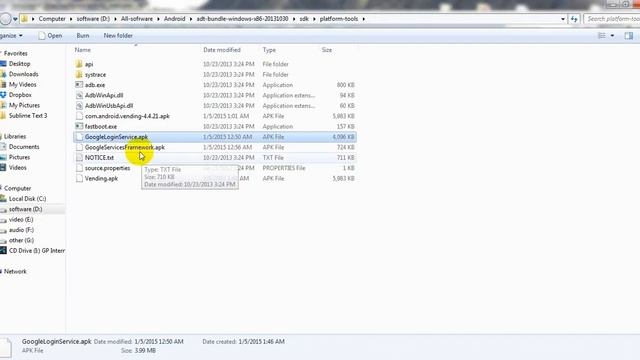Sort files by the Size column
This screenshot has height=360, width=640.
click(327, 50)
